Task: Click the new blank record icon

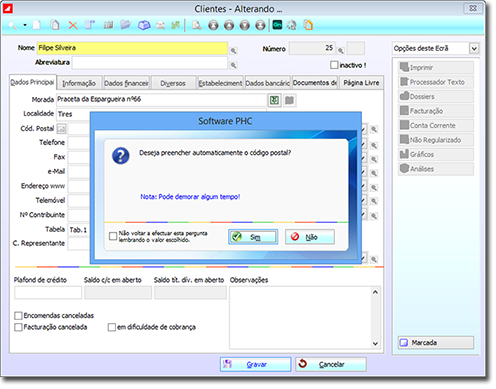Action: click(x=37, y=25)
